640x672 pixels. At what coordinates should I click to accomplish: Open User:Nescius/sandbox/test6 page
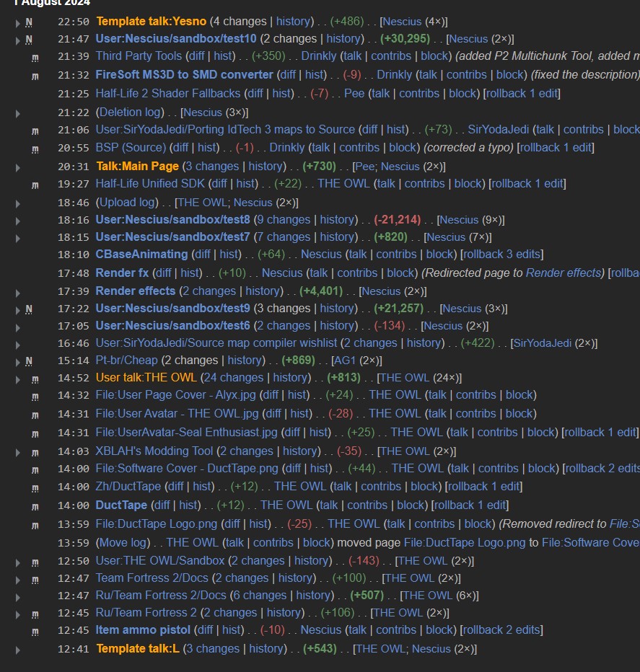(x=172, y=325)
